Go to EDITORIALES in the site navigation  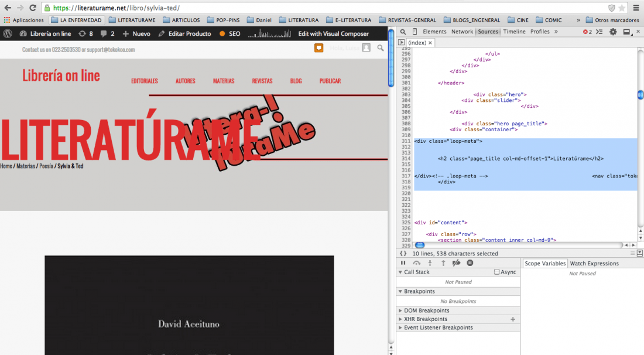tap(145, 81)
